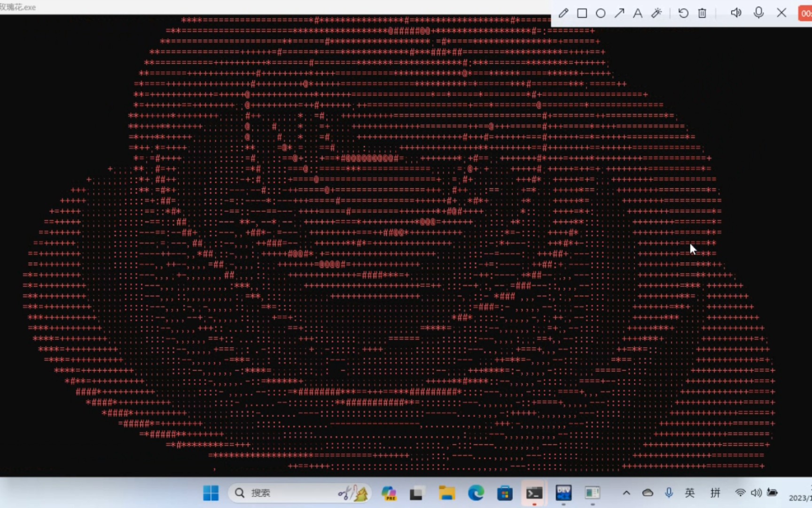Select the highlighter wand tool

pos(656,13)
